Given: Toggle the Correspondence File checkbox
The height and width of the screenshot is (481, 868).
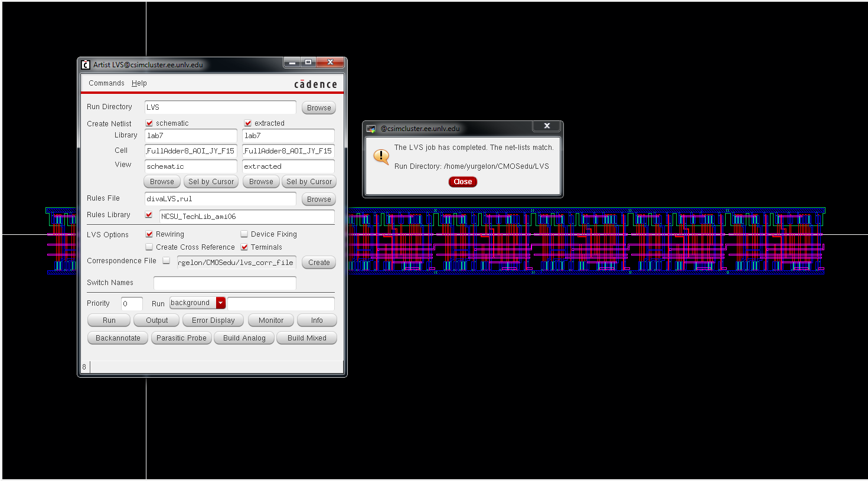Looking at the screenshot, I should [x=167, y=260].
